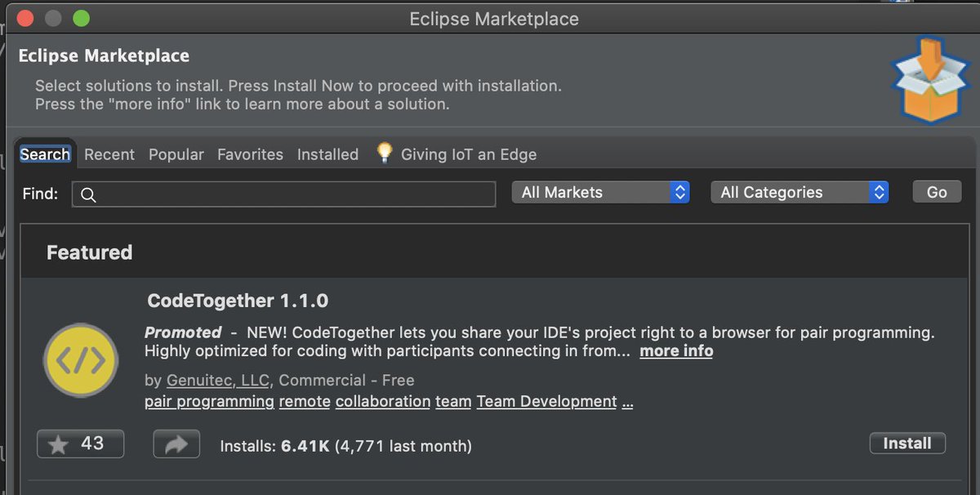Click the lightbulb icon beside Giving IoT an Edge
Screen dimensions: 980x495
(385, 153)
